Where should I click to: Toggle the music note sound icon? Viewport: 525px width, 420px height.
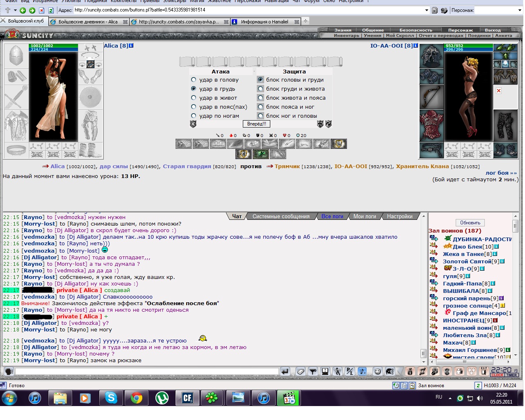pyautogui.click(x=362, y=372)
